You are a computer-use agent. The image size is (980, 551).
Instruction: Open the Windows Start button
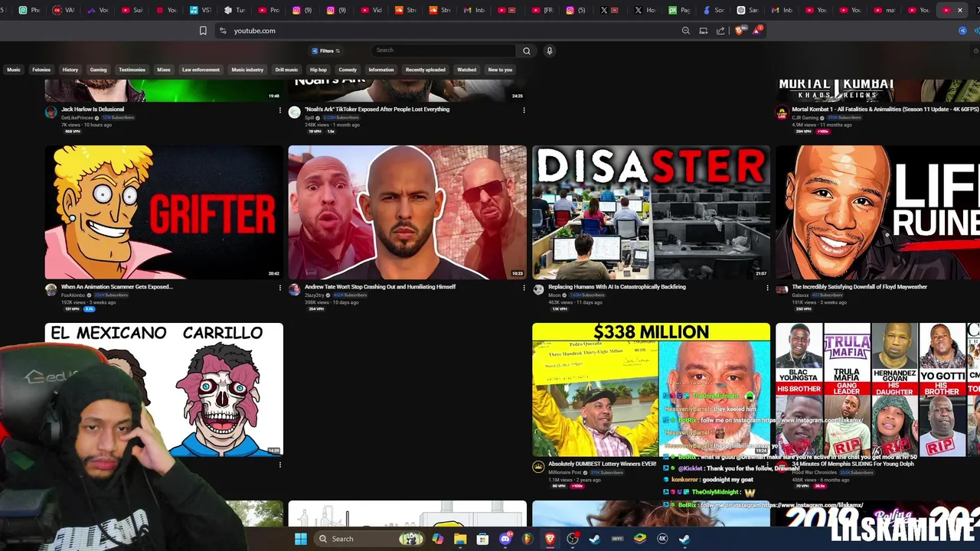(301, 539)
